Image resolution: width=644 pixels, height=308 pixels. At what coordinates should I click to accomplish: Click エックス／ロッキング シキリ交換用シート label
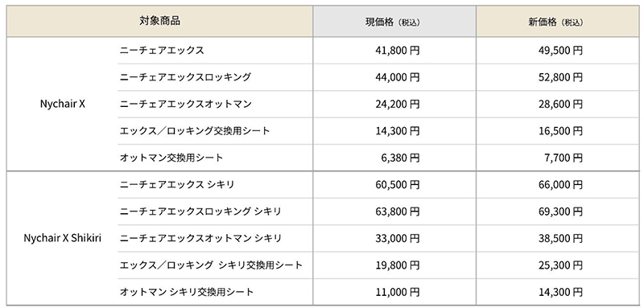click(211, 265)
